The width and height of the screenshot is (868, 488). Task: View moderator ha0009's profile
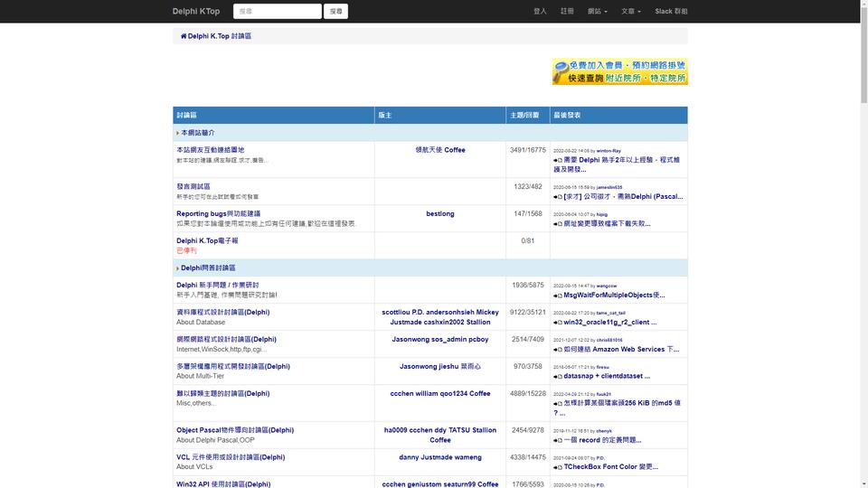click(395, 430)
